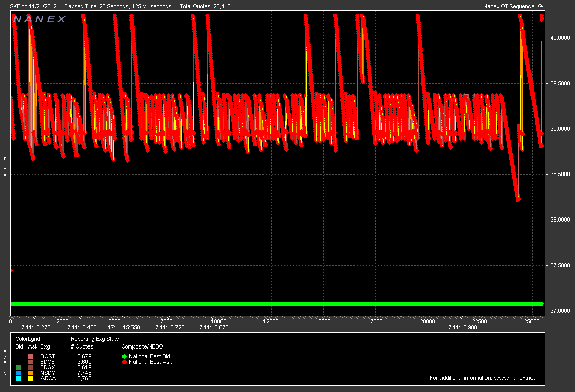575x392 pixels.
Task: Click the '5000' quote-count axis label
Action: coord(114,321)
